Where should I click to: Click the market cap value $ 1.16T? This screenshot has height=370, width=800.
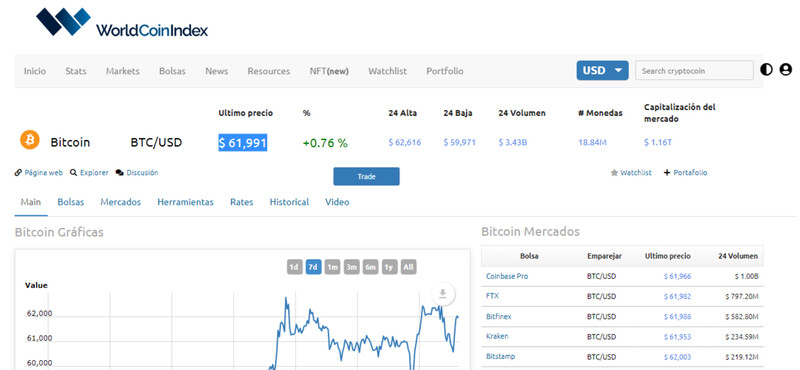[658, 142]
